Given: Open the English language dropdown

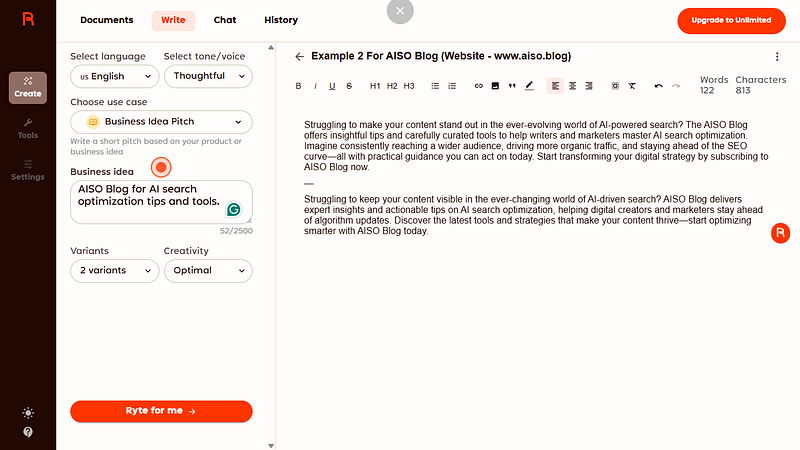Looking at the screenshot, I should pos(115,77).
